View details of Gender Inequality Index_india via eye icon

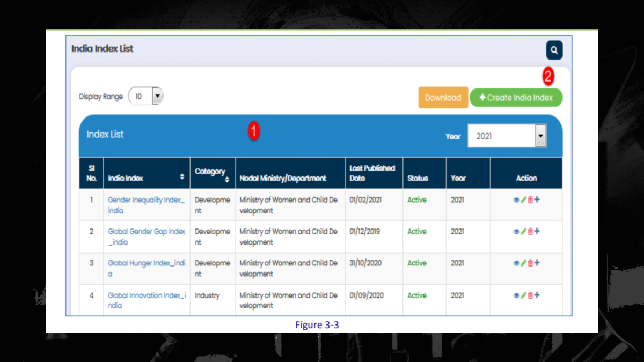coord(517,200)
